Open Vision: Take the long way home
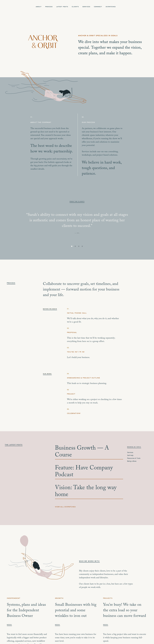The height and width of the screenshot is (644, 154). click(x=85, y=490)
